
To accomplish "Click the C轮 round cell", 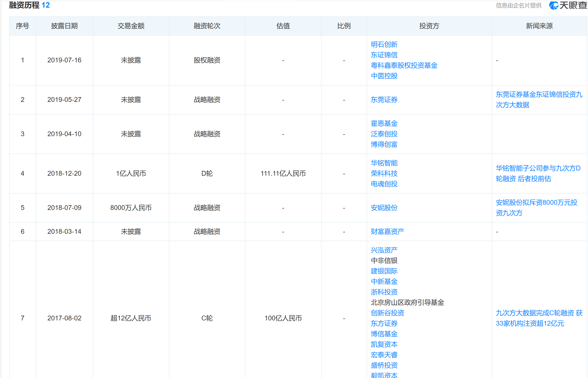I will [x=207, y=318].
